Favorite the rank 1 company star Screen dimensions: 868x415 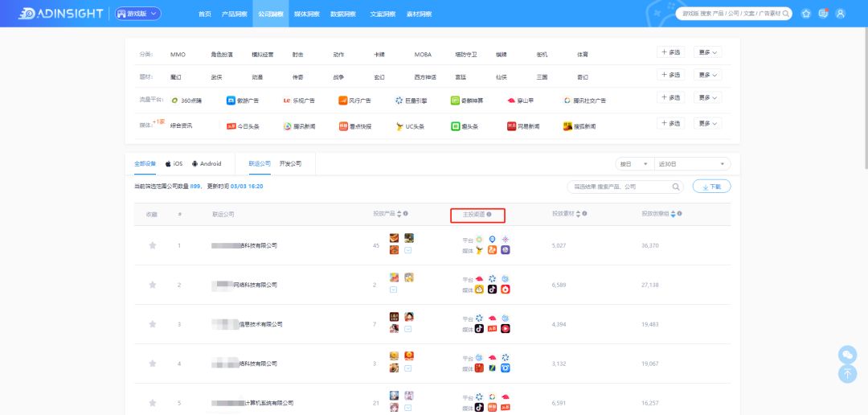pyautogui.click(x=152, y=245)
